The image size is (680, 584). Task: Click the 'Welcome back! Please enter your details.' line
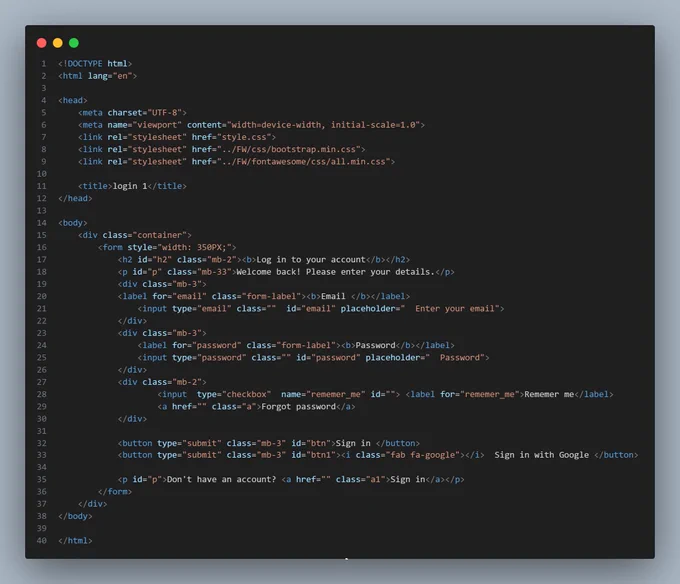[x=286, y=272]
